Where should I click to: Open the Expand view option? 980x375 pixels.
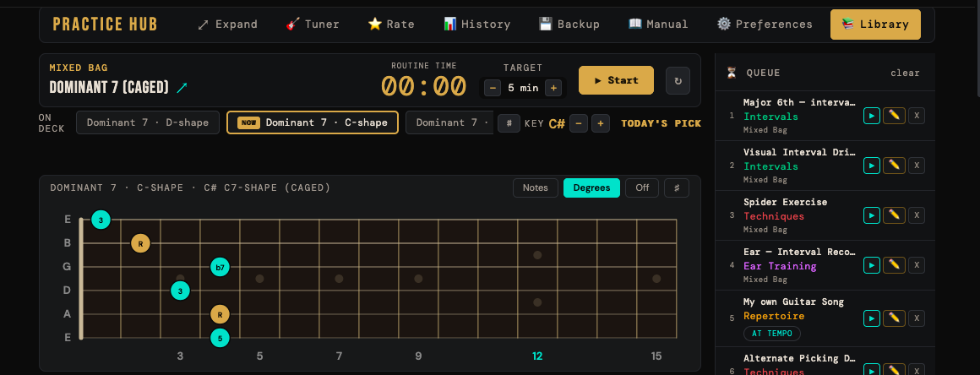point(227,24)
